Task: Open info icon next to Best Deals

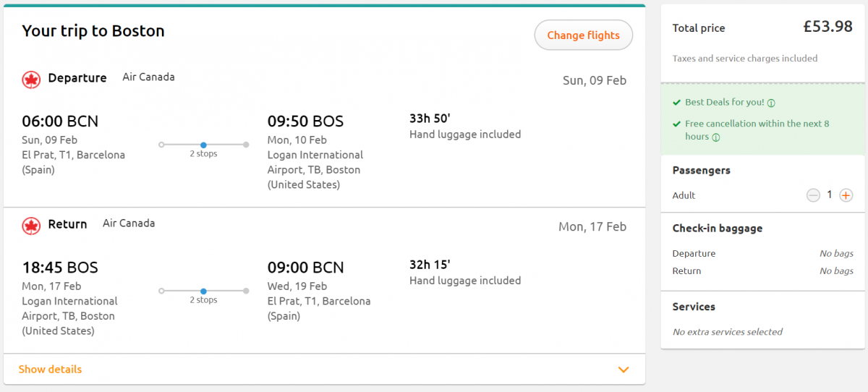Action: (771, 103)
